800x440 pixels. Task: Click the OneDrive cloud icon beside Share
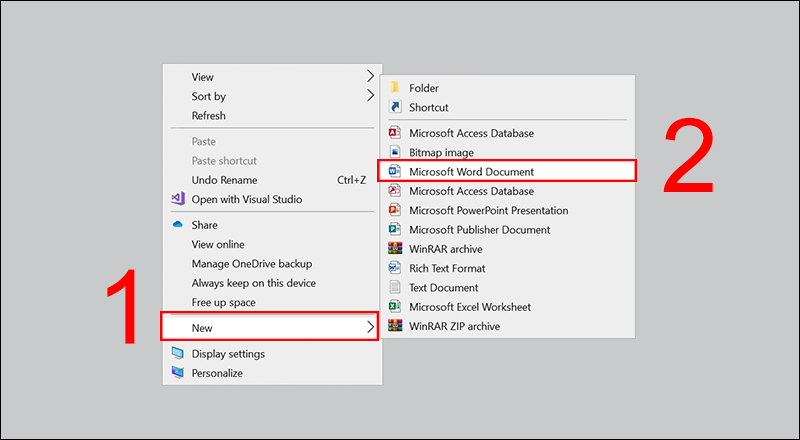pyautogui.click(x=178, y=225)
